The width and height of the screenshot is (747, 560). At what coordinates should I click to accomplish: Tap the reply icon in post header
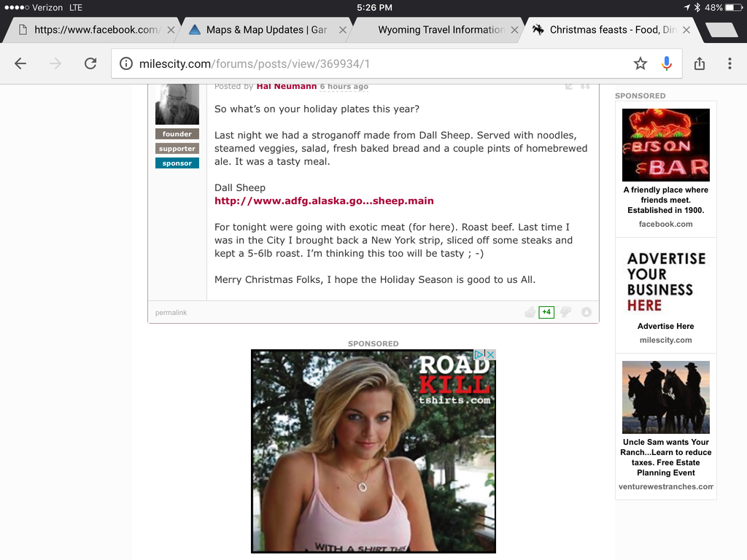coord(569,86)
